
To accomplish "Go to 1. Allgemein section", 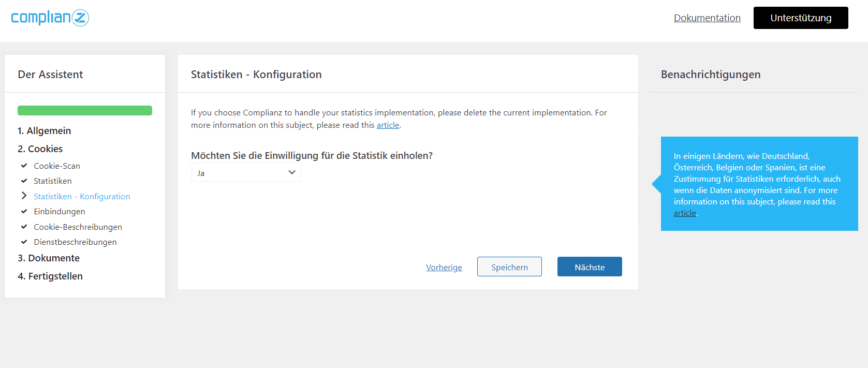I will click(x=45, y=131).
